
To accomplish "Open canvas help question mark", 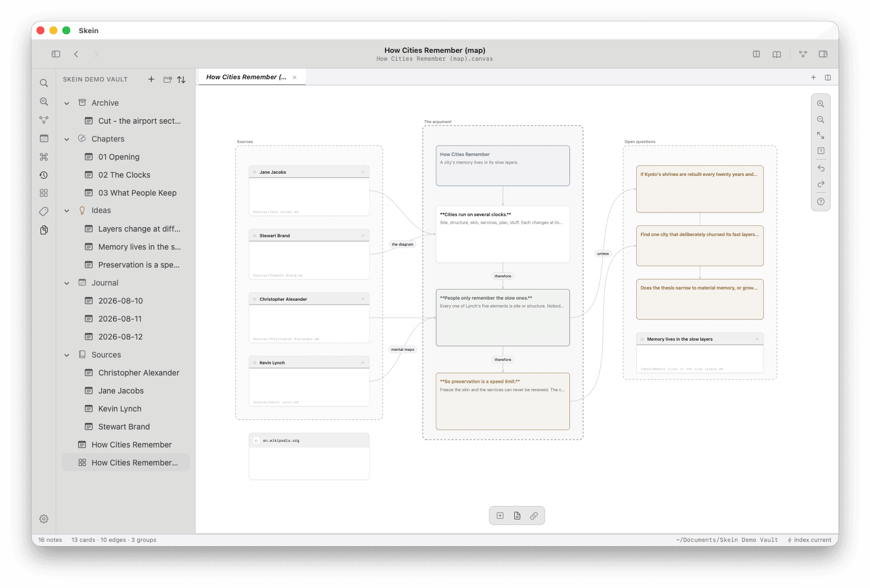I will pos(821,201).
